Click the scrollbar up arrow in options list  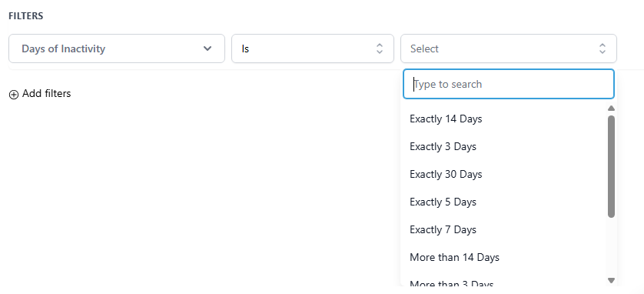pos(611,109)
